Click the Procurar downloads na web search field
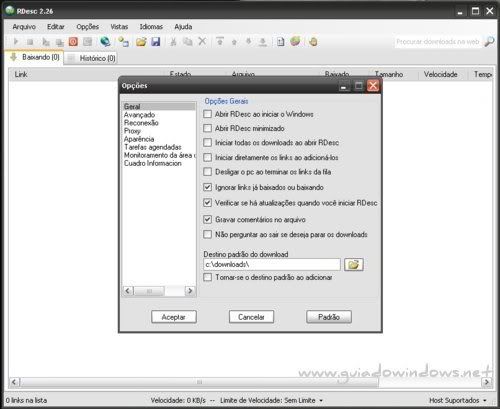The height and width of the screenshot is (409, 500). pyautogui.click(x=438, y=42)
